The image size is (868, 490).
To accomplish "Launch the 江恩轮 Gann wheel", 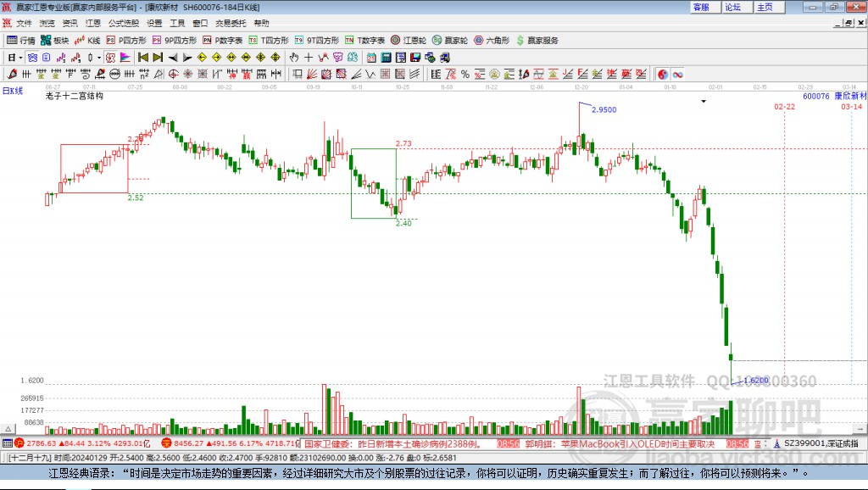I will (x=409, y=41).
